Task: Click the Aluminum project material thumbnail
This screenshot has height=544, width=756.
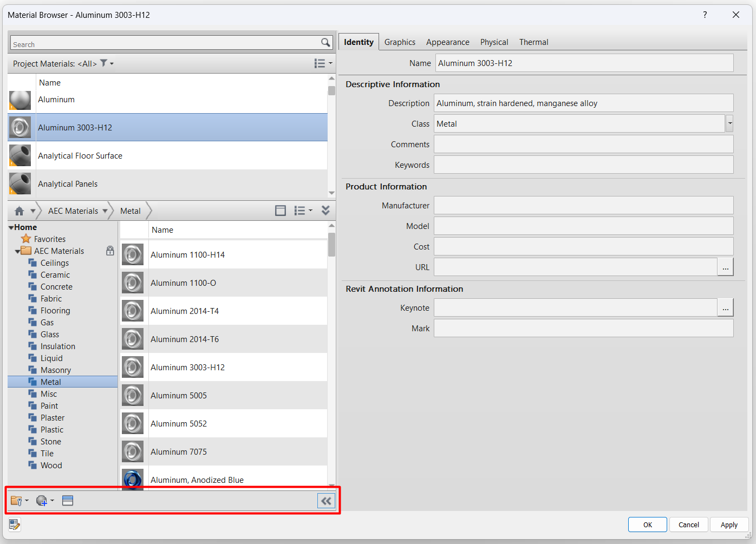Action: [20, 100]
